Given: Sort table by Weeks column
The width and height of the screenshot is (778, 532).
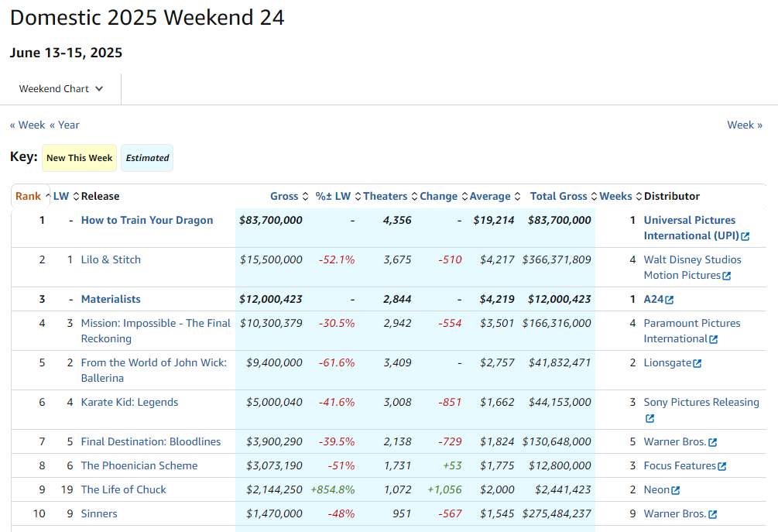Looking at the screenshot, I should (620, 196).
